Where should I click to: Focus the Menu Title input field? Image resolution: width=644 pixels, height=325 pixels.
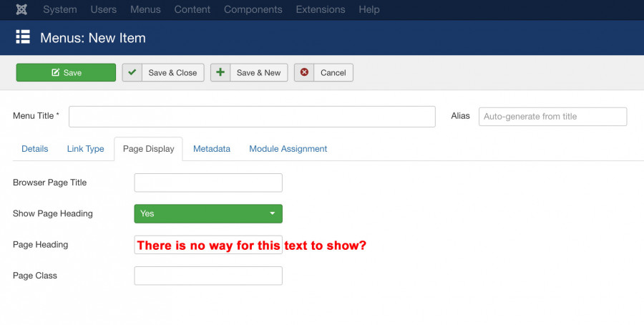pos(252,117)
